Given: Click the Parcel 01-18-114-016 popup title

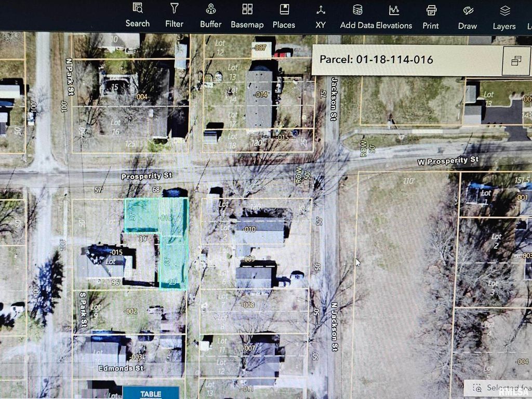Looking at the screenshot, I should point(376,60).
